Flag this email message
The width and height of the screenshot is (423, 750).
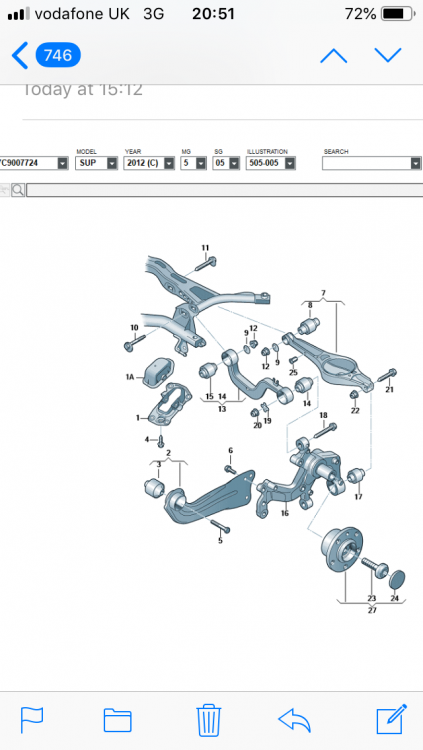[32, 720]
